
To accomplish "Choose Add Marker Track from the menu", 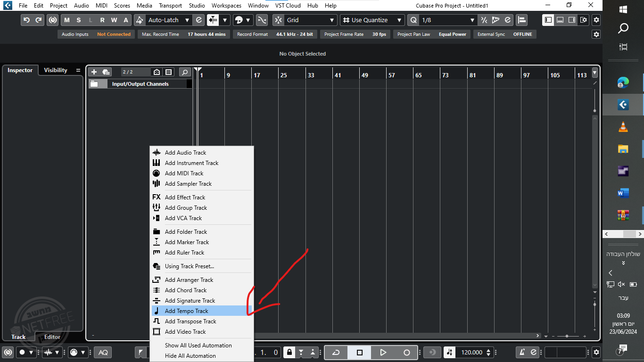I will [x=202, y=242].
